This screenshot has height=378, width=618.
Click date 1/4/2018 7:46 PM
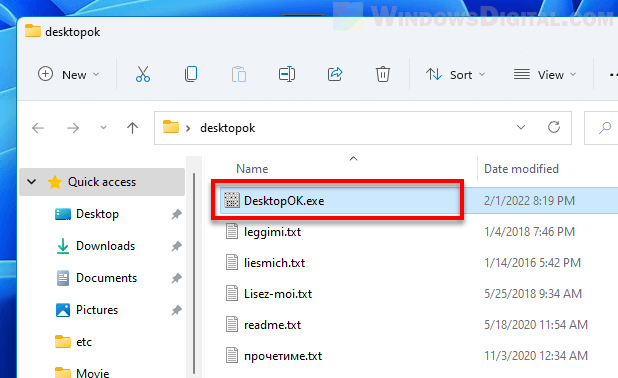coord(529,232)
